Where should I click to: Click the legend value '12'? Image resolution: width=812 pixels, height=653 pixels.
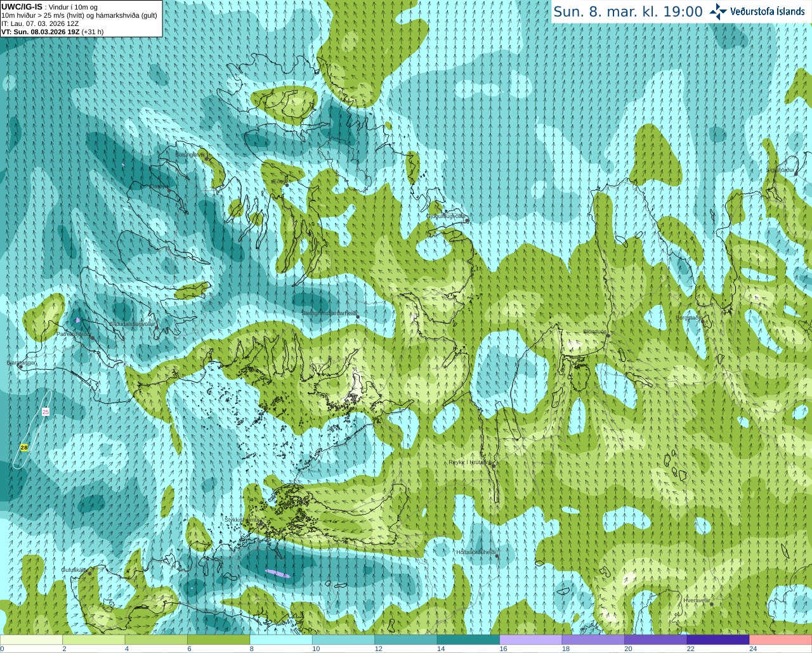(x=378, y=649)
